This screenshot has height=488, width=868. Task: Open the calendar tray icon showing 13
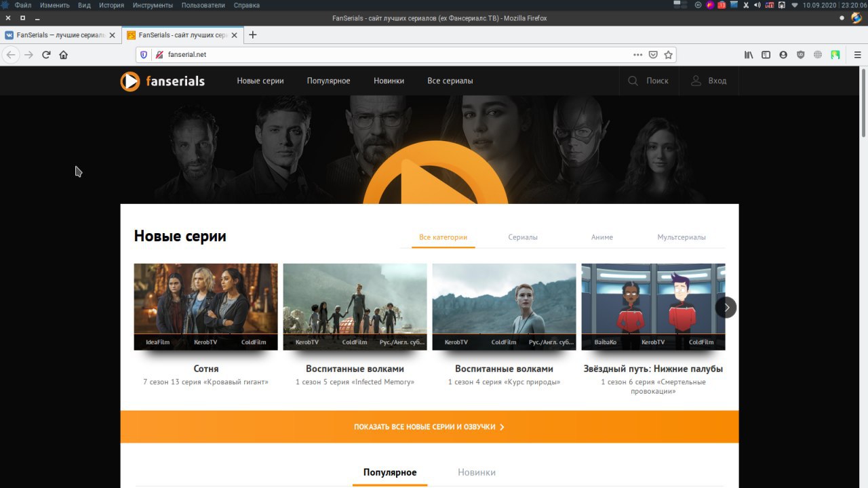point(722,5)
